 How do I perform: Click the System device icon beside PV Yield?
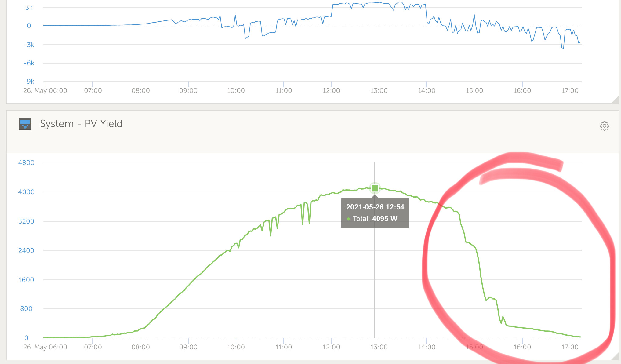[x=25, y=124]
